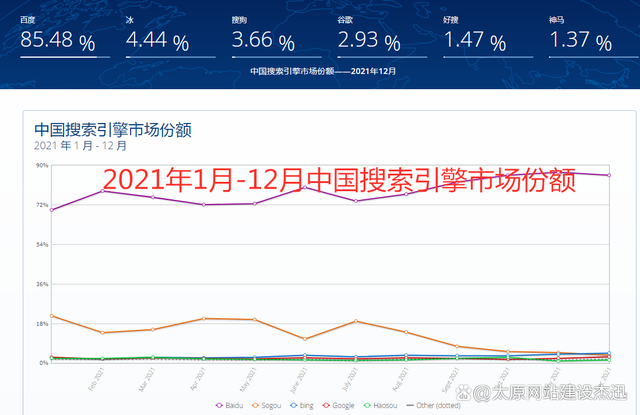Image resolution: width=640 pixels, height=415 pixels.
Task: Click the 36% y-axis label
Action: [x=42, y=284]
